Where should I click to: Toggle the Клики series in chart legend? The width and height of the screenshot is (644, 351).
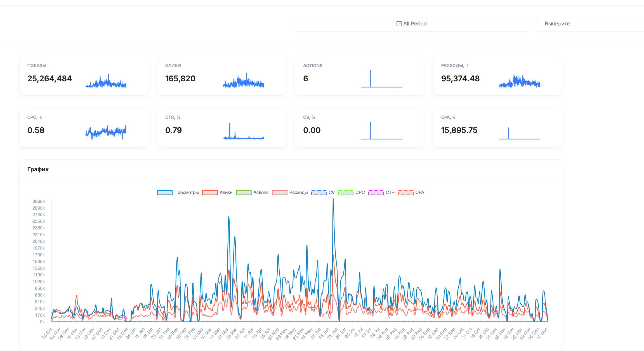(x=217, y=193)
